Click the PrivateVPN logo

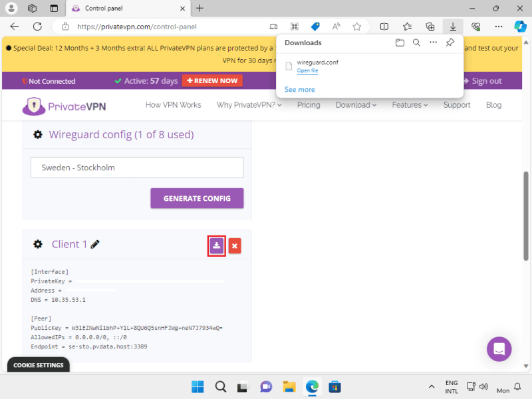click(64, 105)
